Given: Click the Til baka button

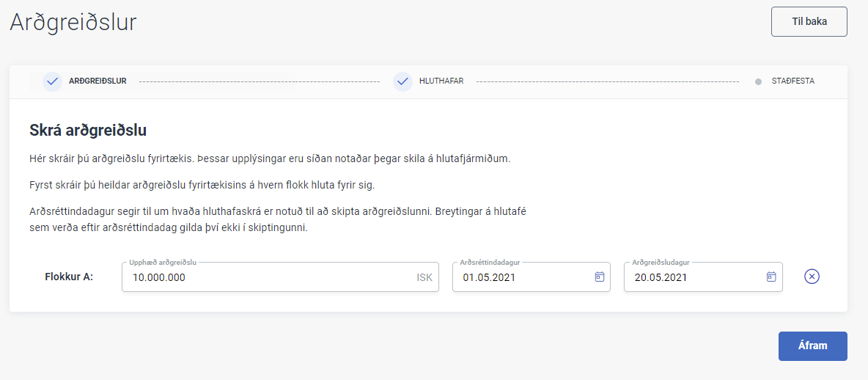Looking at the screenshot, I should (809, 21).
